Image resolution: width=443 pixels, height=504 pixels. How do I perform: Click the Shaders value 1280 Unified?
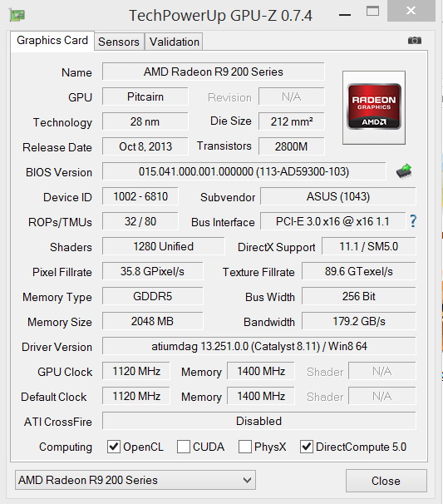[163, 246]
